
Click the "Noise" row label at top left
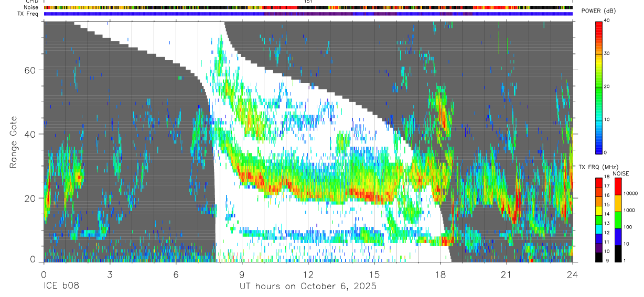tap(31, 7)
